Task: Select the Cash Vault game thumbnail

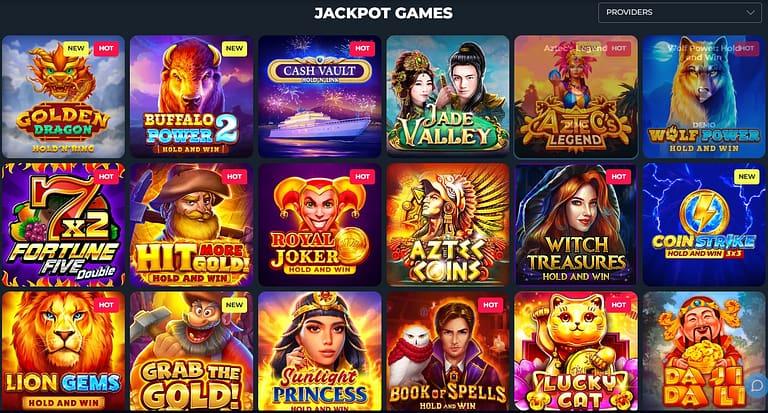Action: pyautogui.click(x=320, y=97)
